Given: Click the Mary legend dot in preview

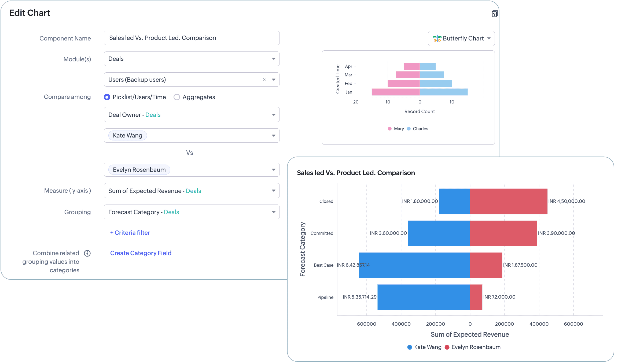Looking at the screenshot, I should tap(389, 129).
